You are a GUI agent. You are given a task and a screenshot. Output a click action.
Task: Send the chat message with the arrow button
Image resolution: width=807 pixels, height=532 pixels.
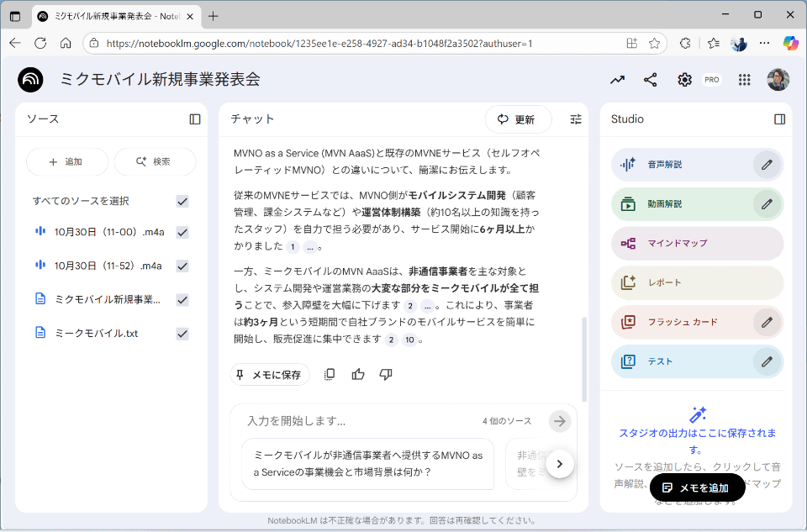[560, 421]
